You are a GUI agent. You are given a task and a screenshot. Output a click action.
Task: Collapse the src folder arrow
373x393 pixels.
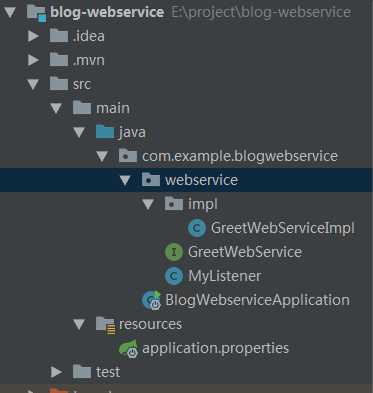33,84
